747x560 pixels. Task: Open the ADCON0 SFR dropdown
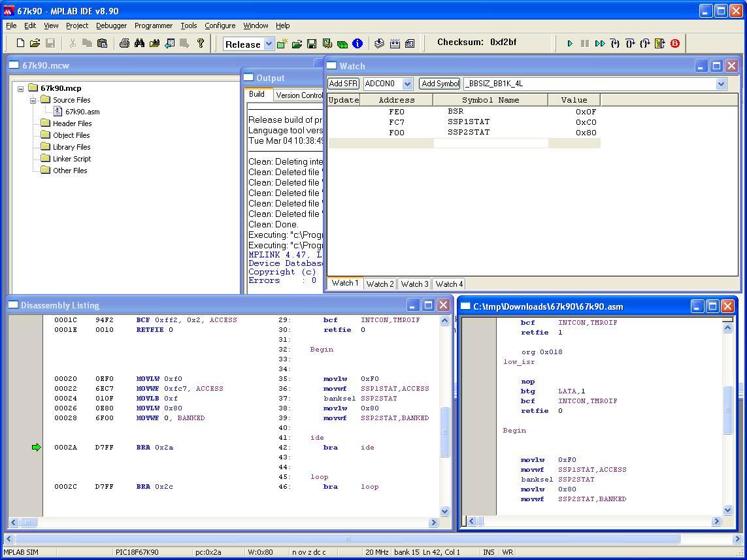(x=407, y=84)
